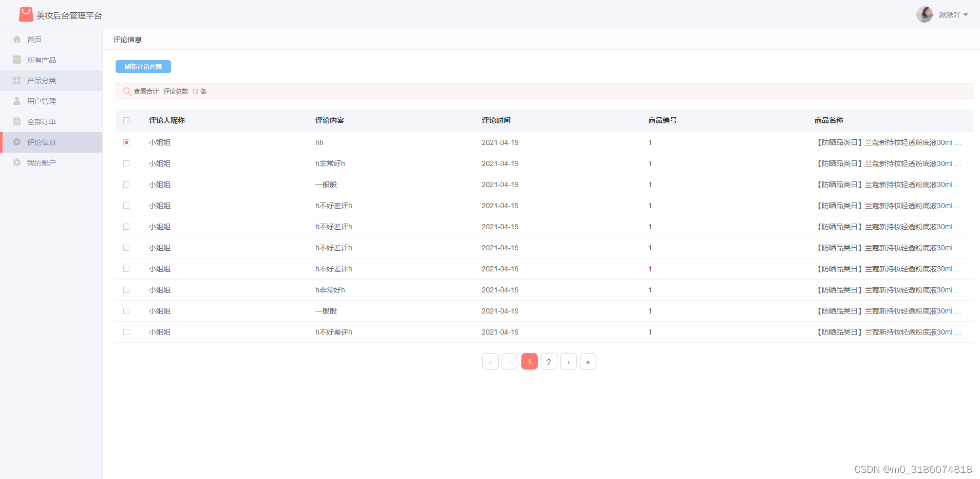This screenshot has width=980, height=479.
Task: Click the 刷新评论列表 button
Action: [143, 66]
